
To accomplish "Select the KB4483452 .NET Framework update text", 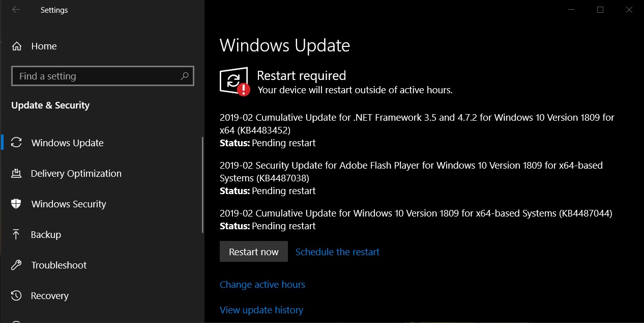I will tap(417, 124).
